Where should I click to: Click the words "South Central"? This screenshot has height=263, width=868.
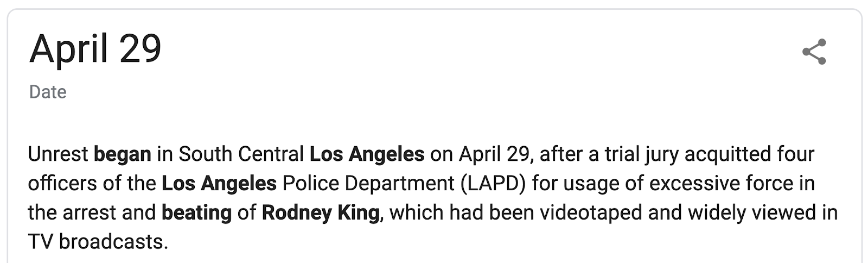pos(241,154)
